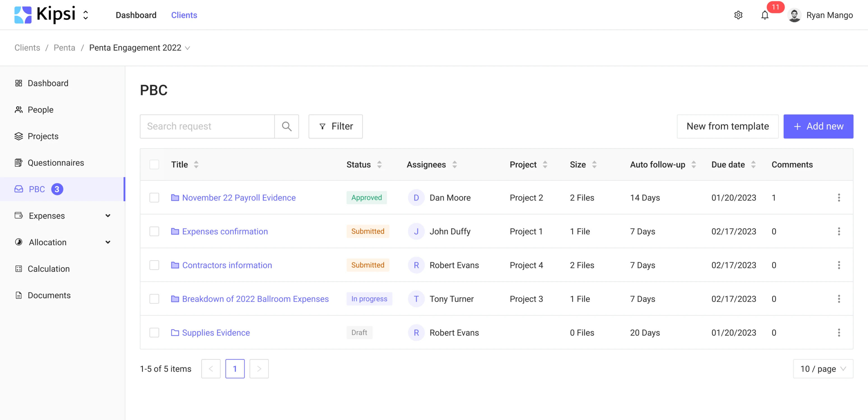This screenshot has height=420, width=868.
Task: Click the Add new button
Action: [x=818, y=126]
